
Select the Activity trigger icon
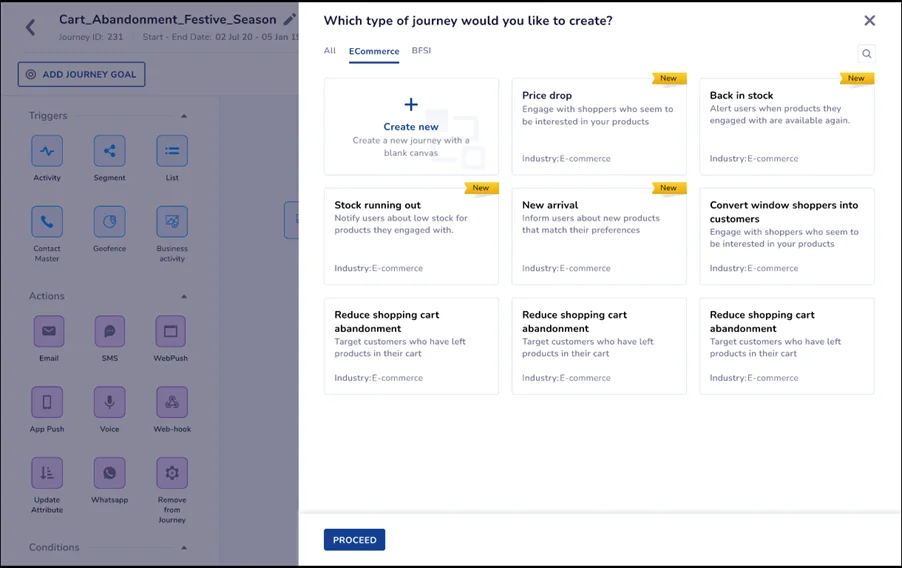coord(47,151)
